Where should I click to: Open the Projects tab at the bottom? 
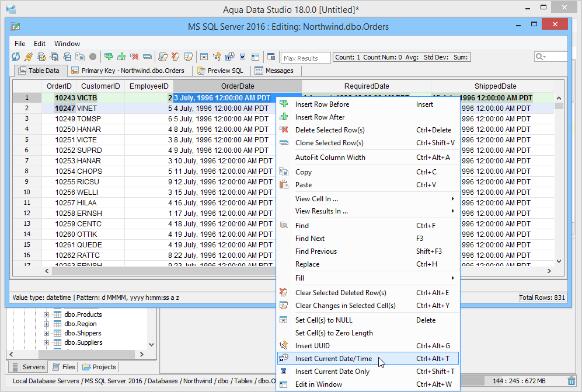(x=99, y=367)
